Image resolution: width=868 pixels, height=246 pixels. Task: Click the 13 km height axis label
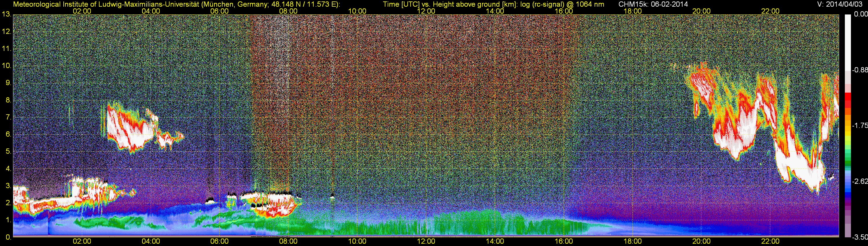(x=6, y=14)
